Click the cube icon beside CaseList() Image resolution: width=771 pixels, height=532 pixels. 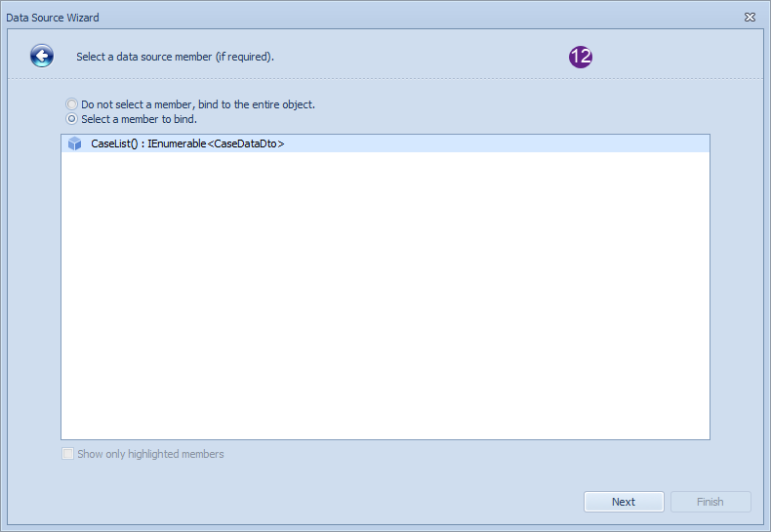[75, 143]
